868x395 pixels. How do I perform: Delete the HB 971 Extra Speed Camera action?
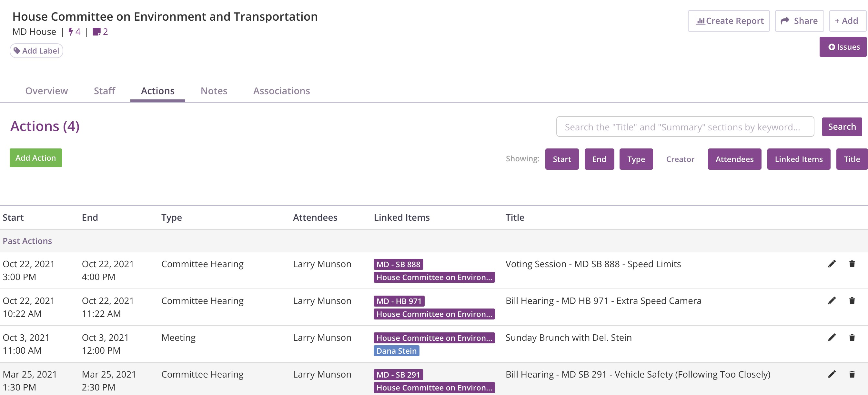[852, 301]
